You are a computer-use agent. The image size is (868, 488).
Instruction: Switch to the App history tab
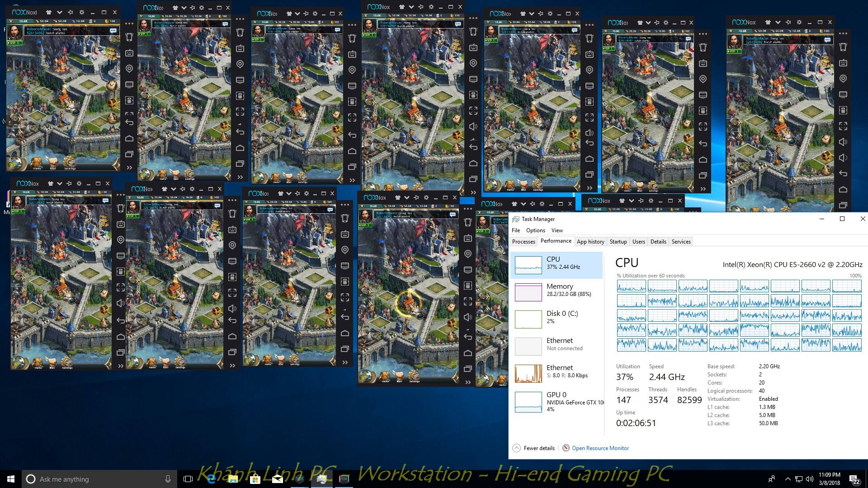point(590,242)
